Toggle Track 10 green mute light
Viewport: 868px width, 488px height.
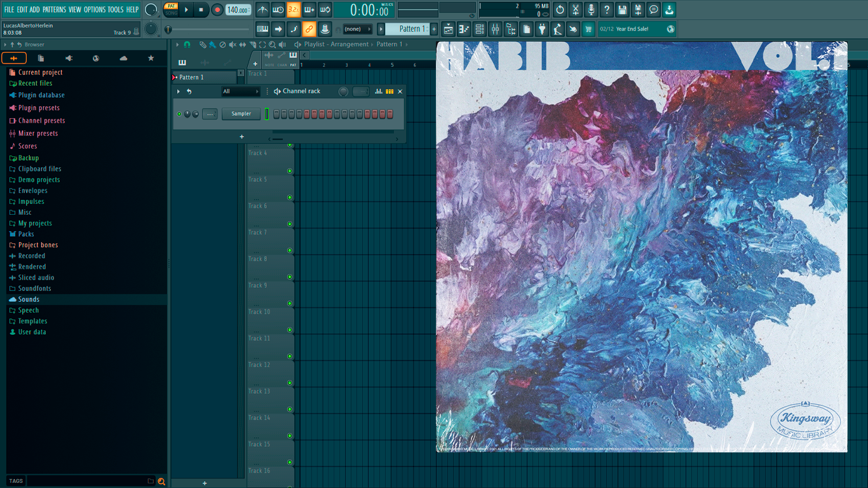pos(290,330)
